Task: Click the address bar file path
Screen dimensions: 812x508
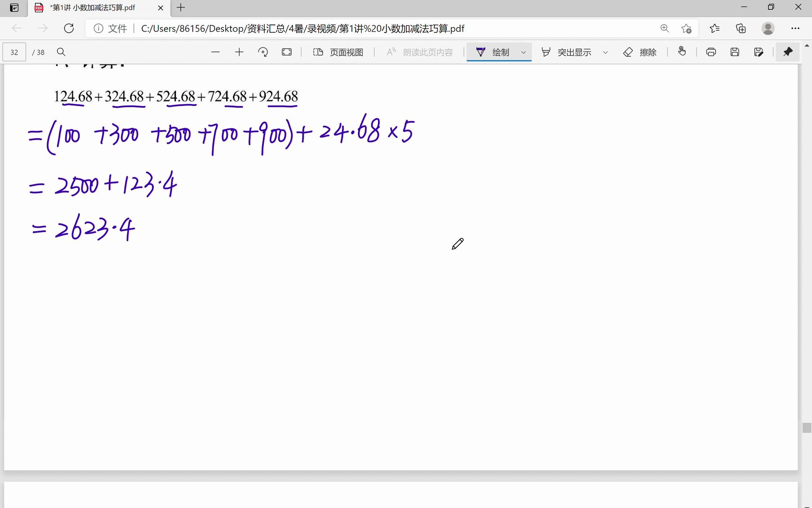Action: 303,28
